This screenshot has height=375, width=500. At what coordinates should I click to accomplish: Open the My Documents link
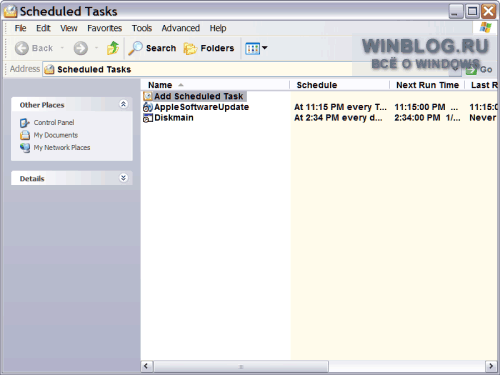point(56,135)
